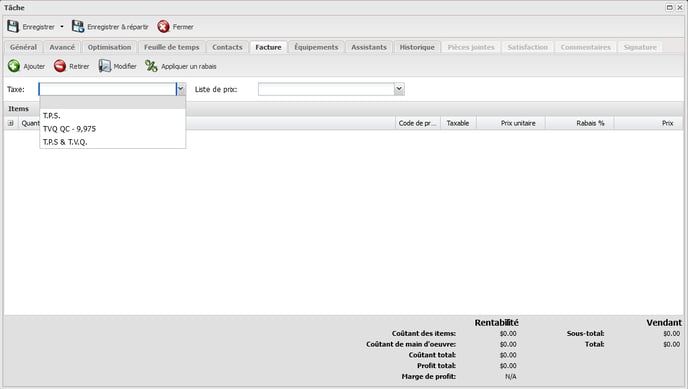
Task: Click the Enregistrer & répartir label
Action: pos(118,27)
